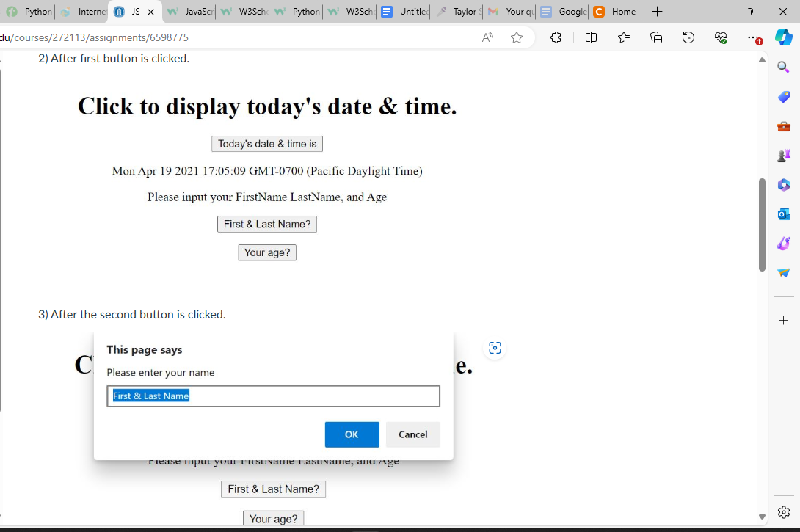Open Outlook from the sidebar

tap(782, 214)
